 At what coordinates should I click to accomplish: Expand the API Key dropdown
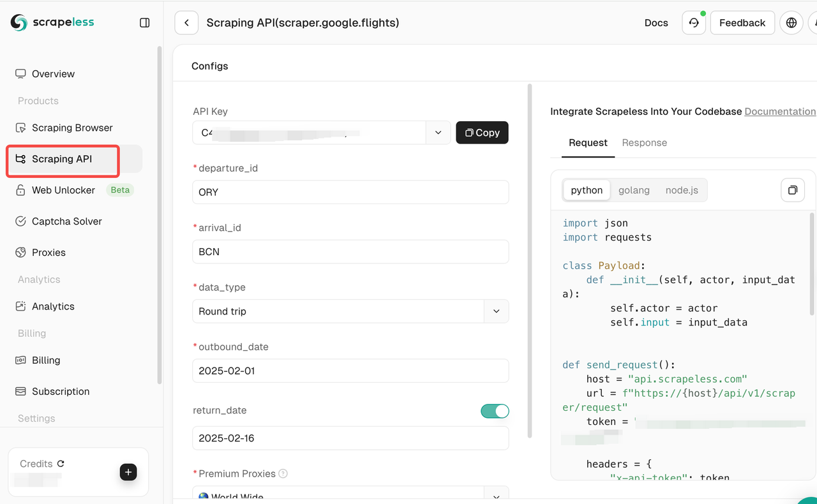[x=438, y=133]
